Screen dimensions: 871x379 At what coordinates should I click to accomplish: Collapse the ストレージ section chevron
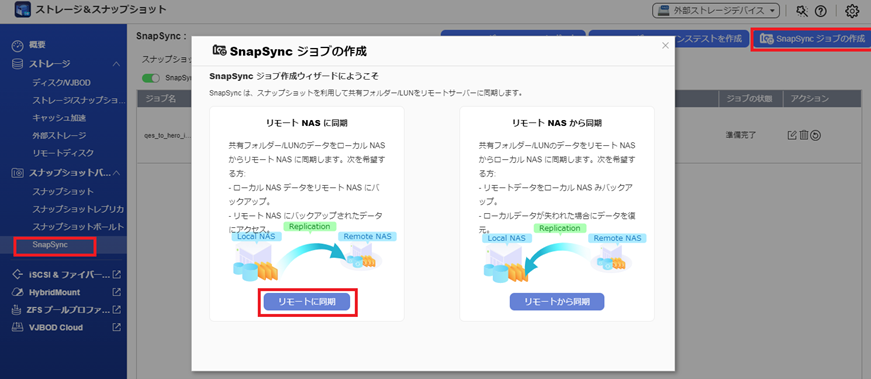[116, 64]
